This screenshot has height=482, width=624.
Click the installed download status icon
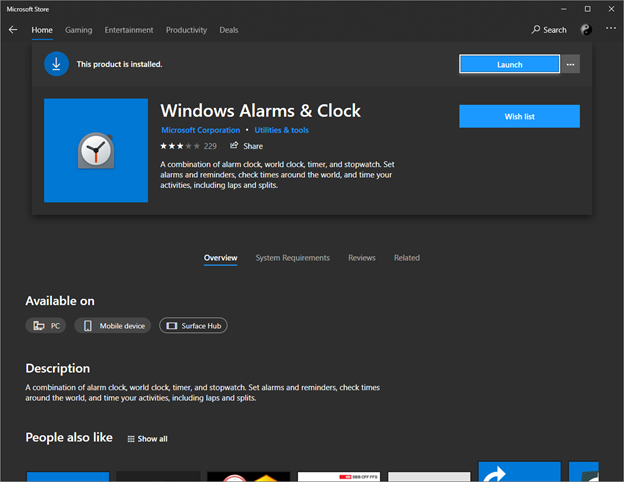point(57,64)
